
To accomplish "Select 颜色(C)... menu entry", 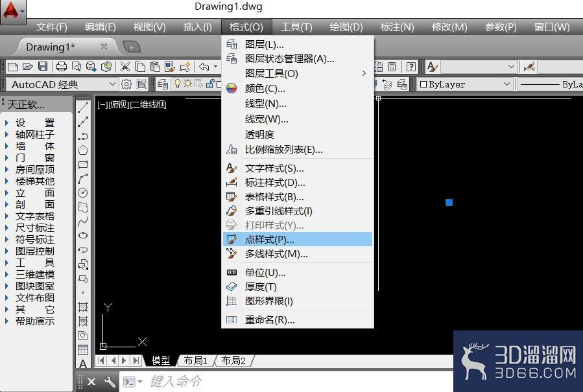I will tap(298, 88).
